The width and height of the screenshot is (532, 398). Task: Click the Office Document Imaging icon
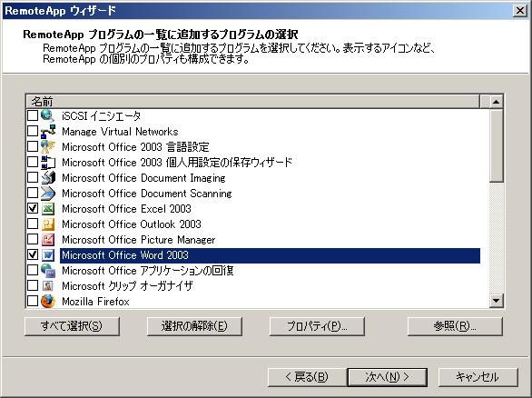(47, 177)
